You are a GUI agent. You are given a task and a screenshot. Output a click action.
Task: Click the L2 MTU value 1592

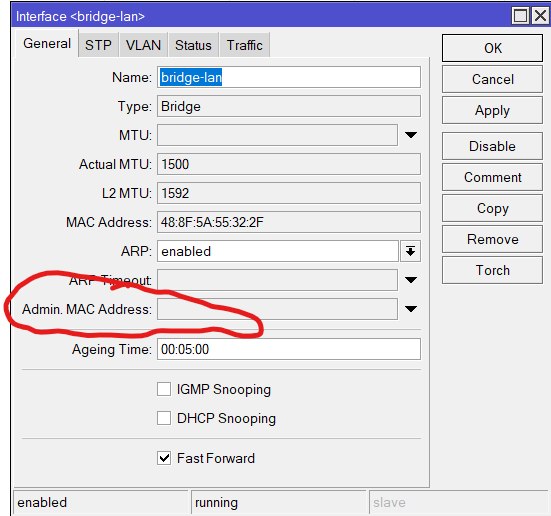[x=289, y=193]
